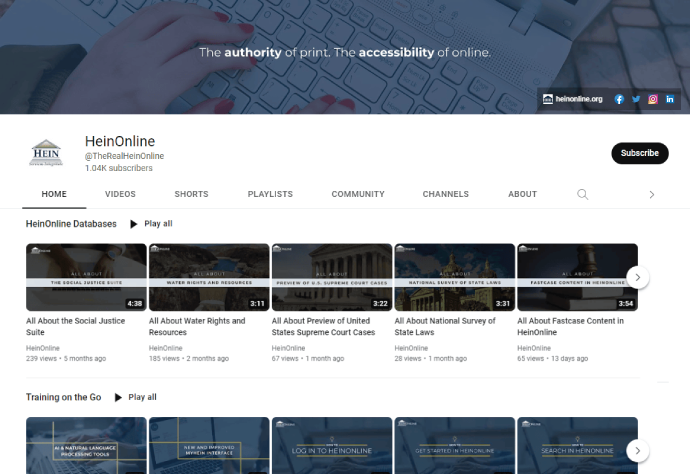Image resolution: width=690 pixels, height=474 pixels.
Task: Click the HeinOnline channel avatar logo
Action: (x=46, y=153)
